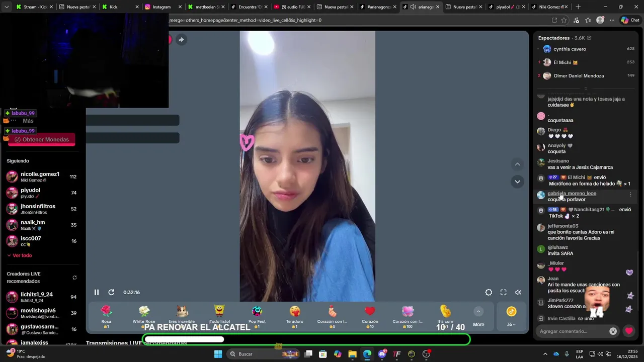This screenshot has height=362, width=644.
Task: Open a new browser tab with plus
Action: (578, 7)
